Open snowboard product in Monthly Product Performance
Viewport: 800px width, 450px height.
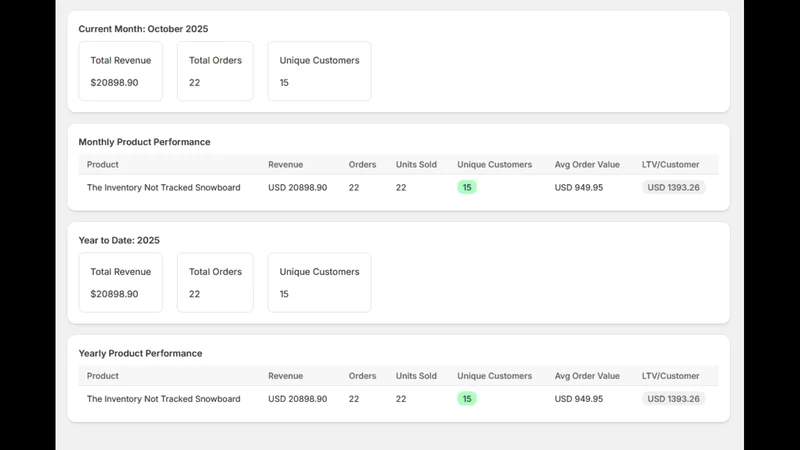[163, 187]
